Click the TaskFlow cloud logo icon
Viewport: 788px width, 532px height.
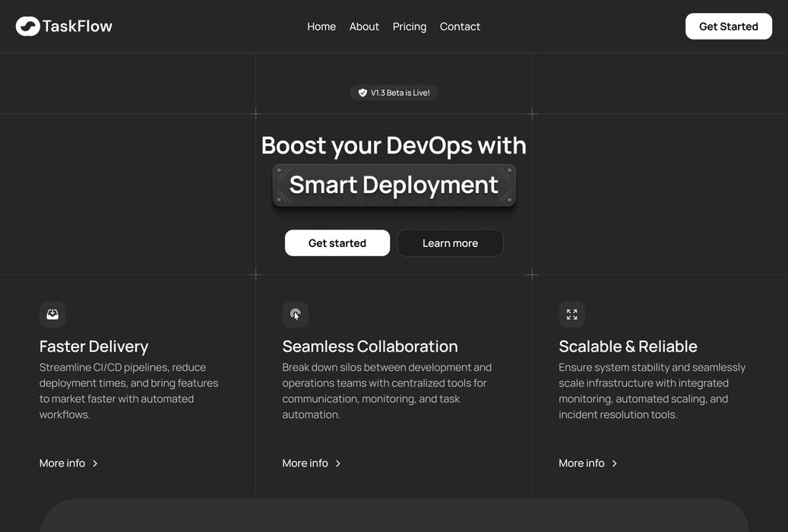click(27, 27)
